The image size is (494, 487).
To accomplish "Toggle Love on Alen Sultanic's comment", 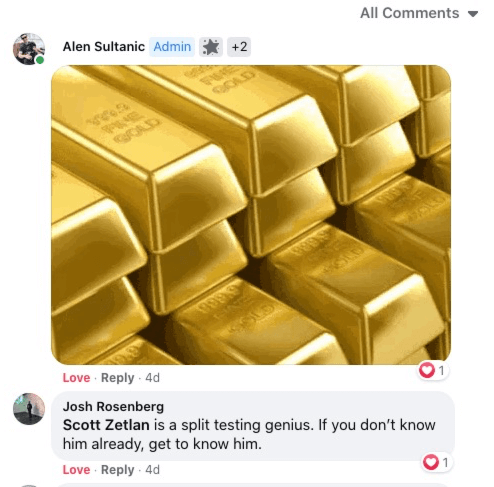I will (x=76, y=378).
